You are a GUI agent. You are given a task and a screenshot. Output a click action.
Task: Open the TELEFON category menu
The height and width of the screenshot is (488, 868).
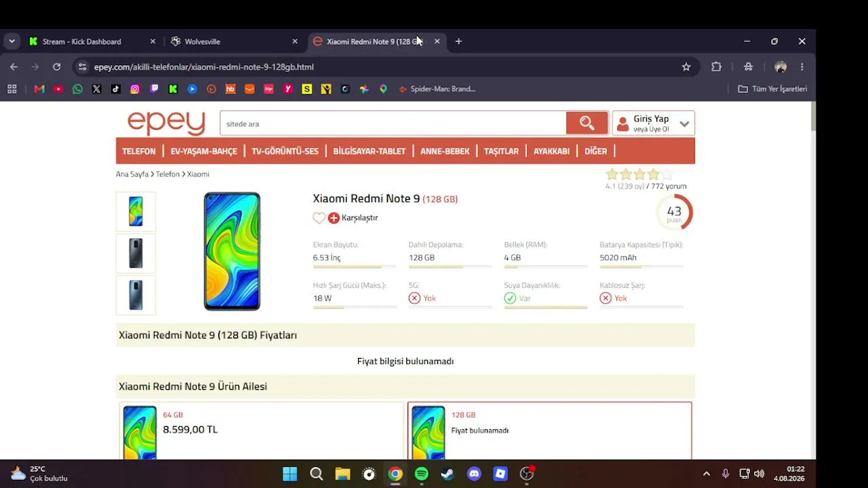139,151
